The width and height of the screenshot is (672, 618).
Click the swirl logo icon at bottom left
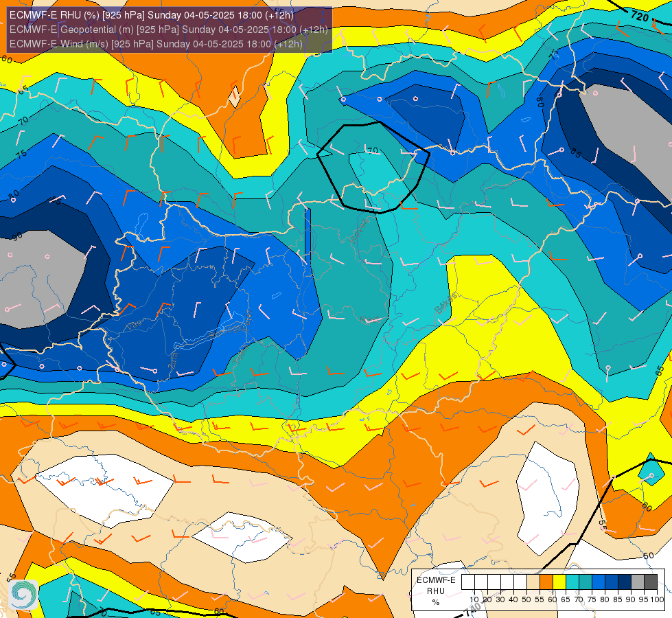pyautogui.click(x=23, y=594)
